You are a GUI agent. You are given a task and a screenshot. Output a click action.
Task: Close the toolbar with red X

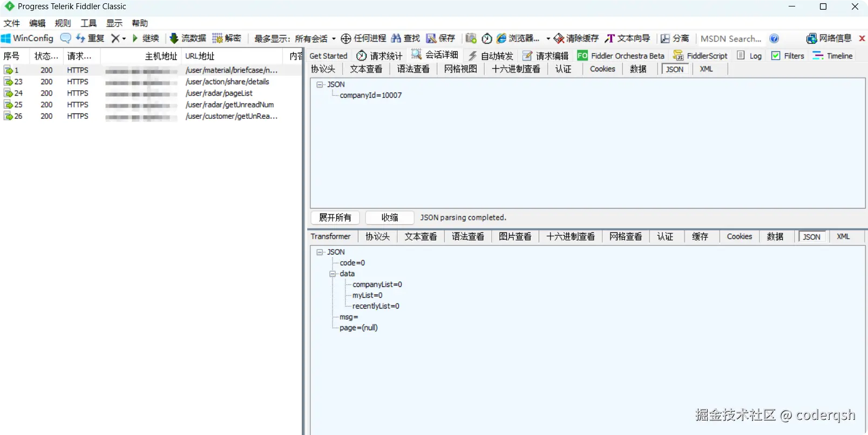[862, 38]
